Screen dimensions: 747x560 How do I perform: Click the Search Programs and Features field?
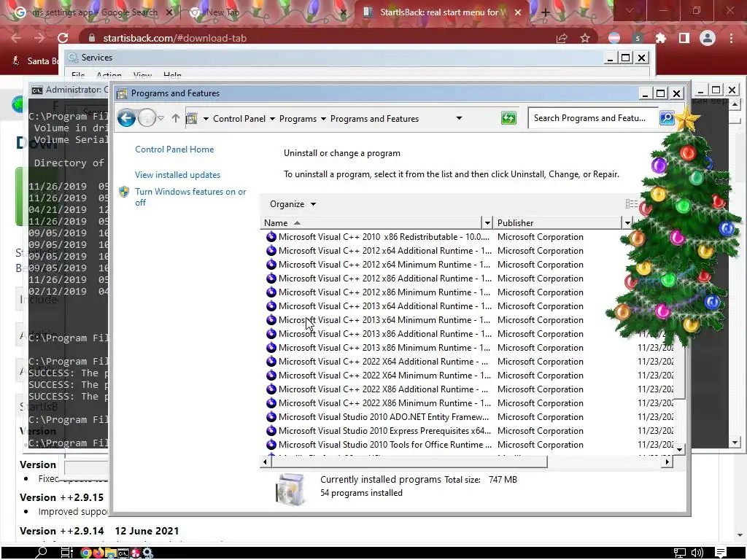(593, 118)
